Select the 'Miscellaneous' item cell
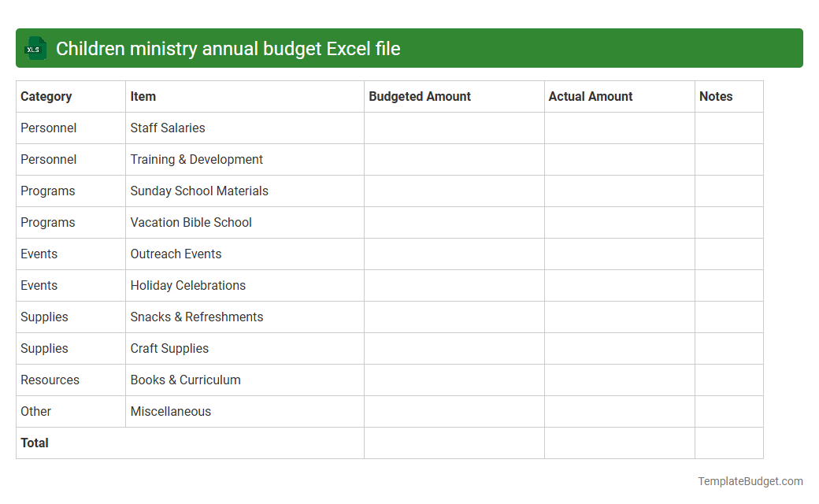This screenshot has width=819, height=504. (x=171, y=411)
